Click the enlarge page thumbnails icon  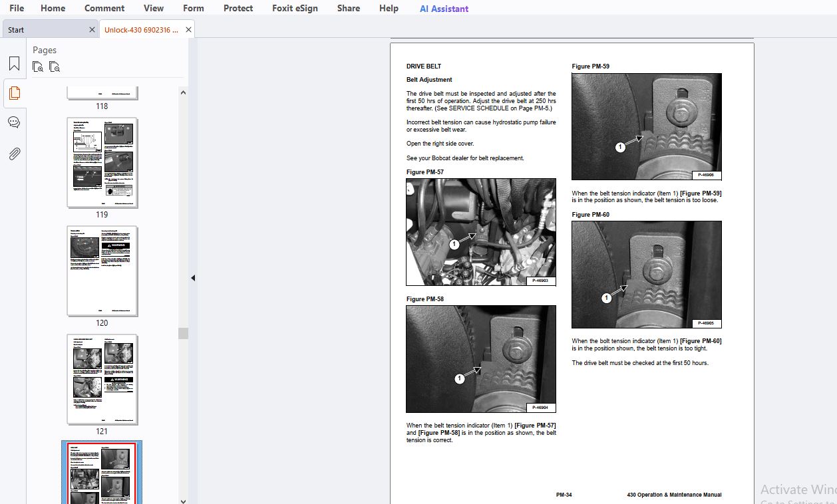[x=38, y=66]
